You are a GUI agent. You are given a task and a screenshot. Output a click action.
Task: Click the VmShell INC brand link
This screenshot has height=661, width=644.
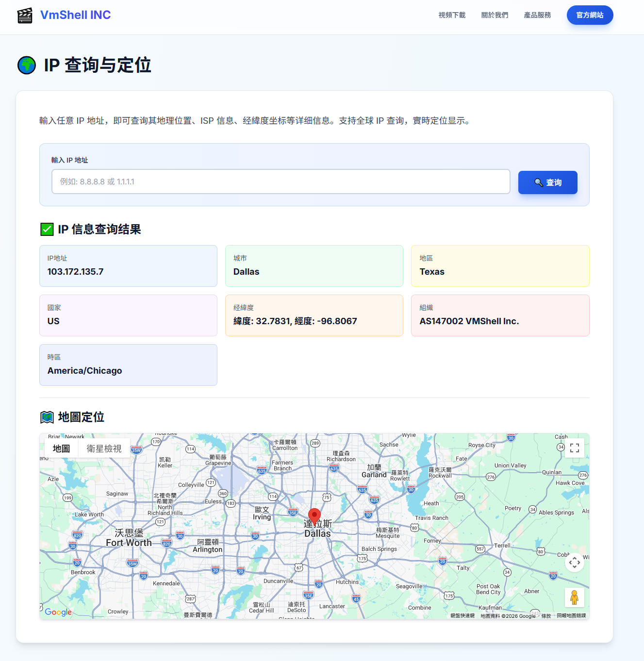coord(75,15)
